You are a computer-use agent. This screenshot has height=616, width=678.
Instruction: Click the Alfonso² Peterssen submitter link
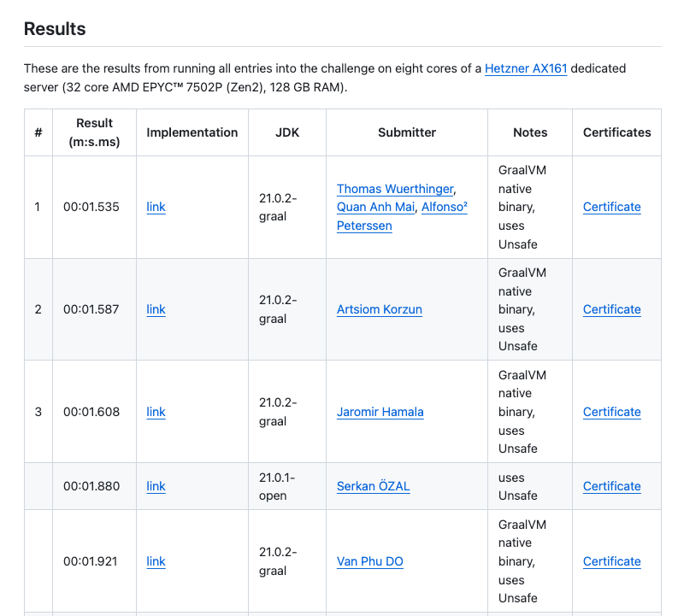[444, 207]
